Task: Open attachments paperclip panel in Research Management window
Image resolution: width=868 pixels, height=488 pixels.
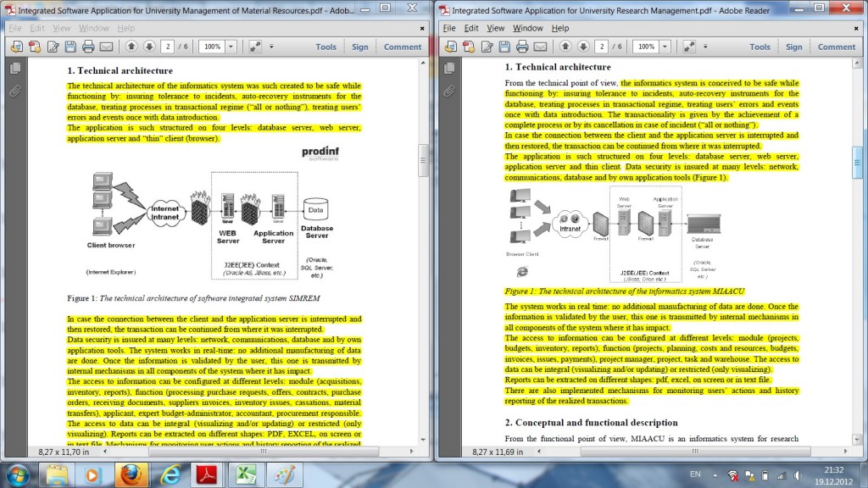Action: tap(449, 91)
